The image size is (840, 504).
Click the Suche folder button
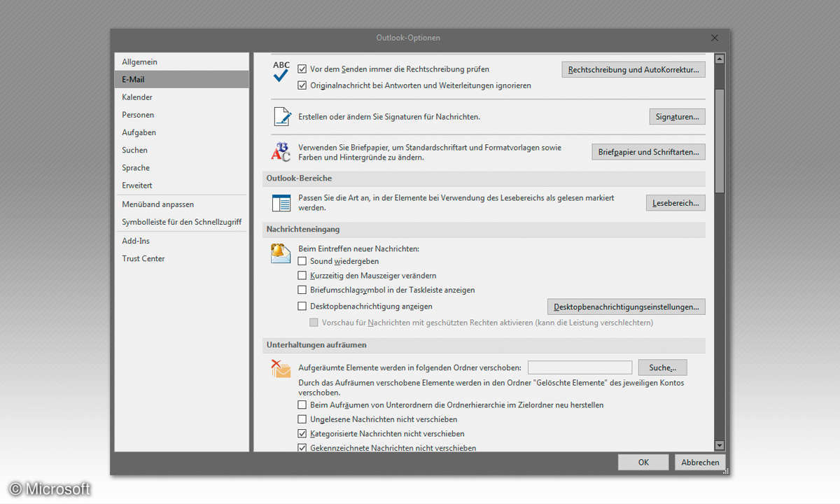pyautogui.click(x=662, y=367)
